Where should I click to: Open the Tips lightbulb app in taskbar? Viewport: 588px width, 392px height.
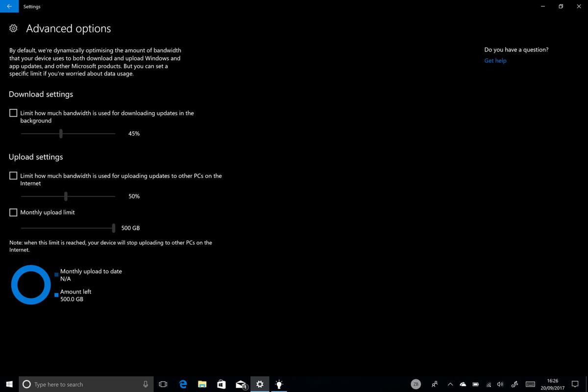pos(279,384)
